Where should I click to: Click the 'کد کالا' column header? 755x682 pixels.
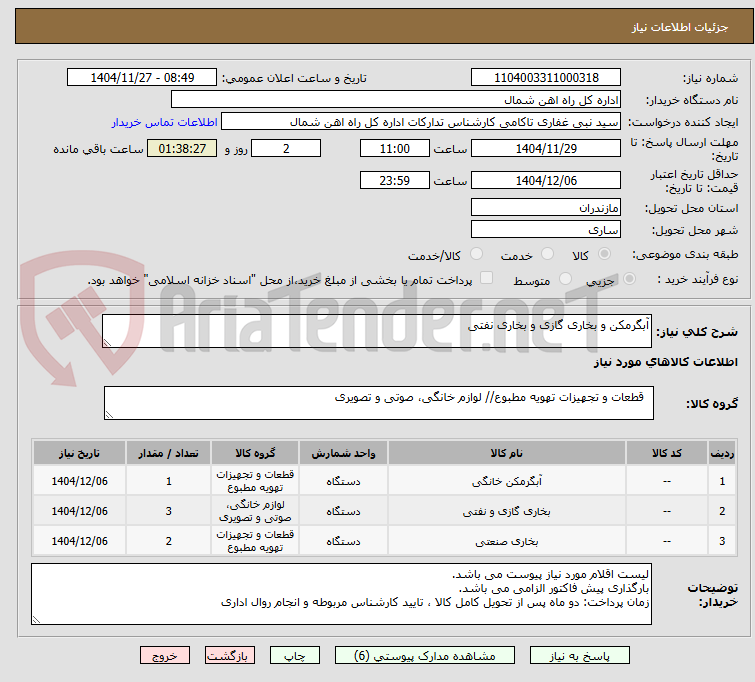[x=666, y=453]
